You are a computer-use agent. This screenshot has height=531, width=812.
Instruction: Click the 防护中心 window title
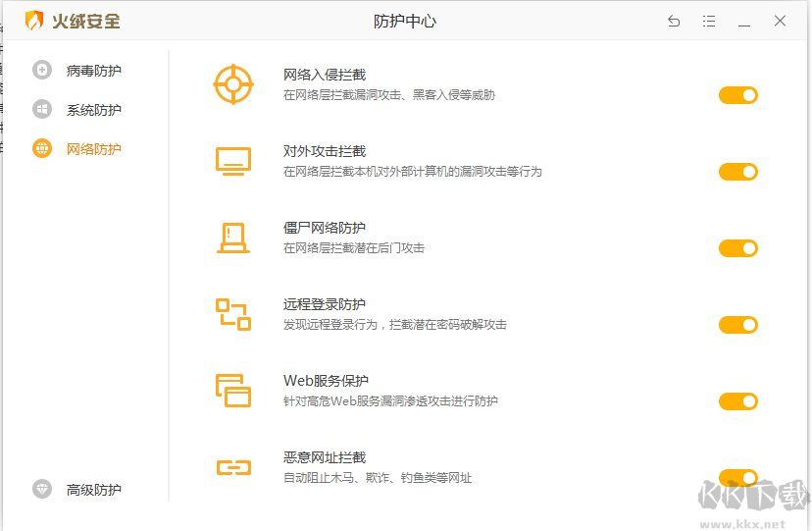(x=404, y=22)
